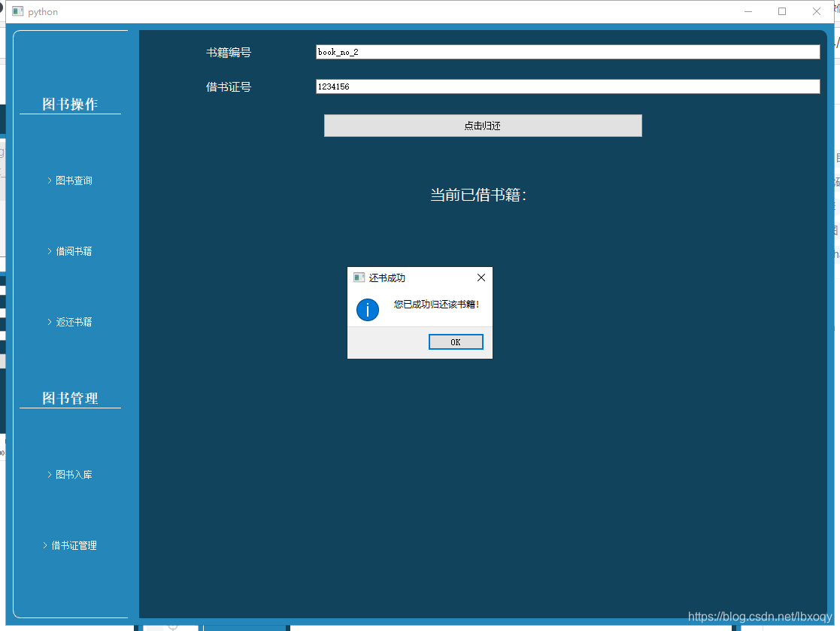This screenshot has height=631, width=840.
Task: Click the python window title icon
Action: pyautogui.click(x=18, y=11)
